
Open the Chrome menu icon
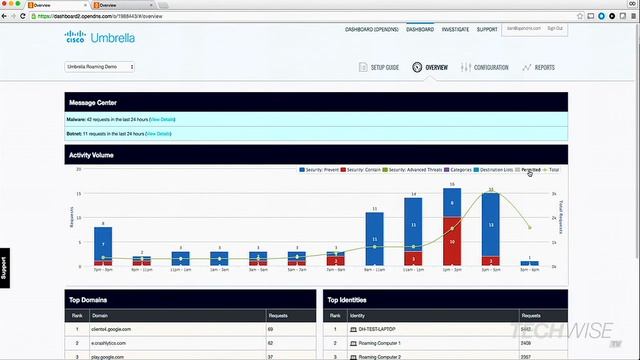pyautogui.click(x=633, y=16)
